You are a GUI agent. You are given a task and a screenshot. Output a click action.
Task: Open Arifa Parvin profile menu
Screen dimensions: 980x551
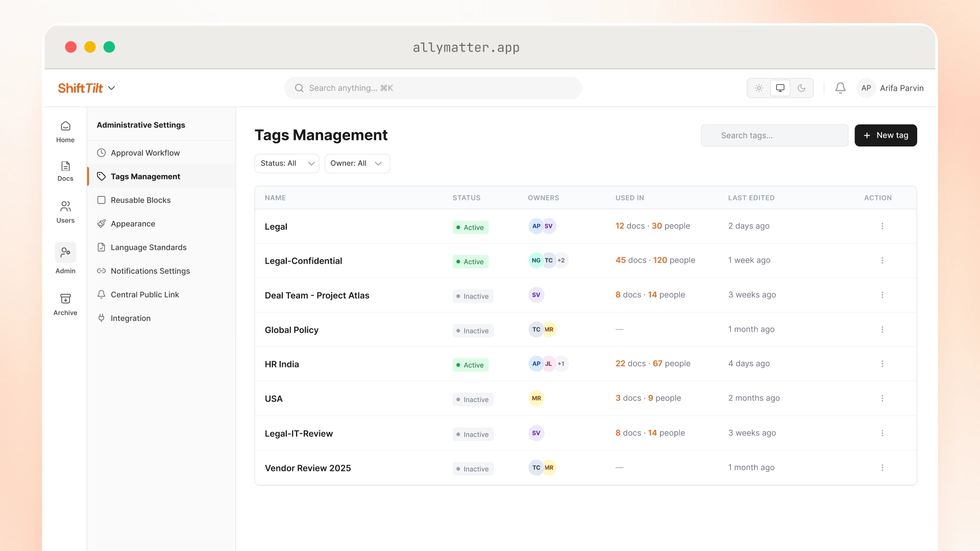tap(891, 88)
